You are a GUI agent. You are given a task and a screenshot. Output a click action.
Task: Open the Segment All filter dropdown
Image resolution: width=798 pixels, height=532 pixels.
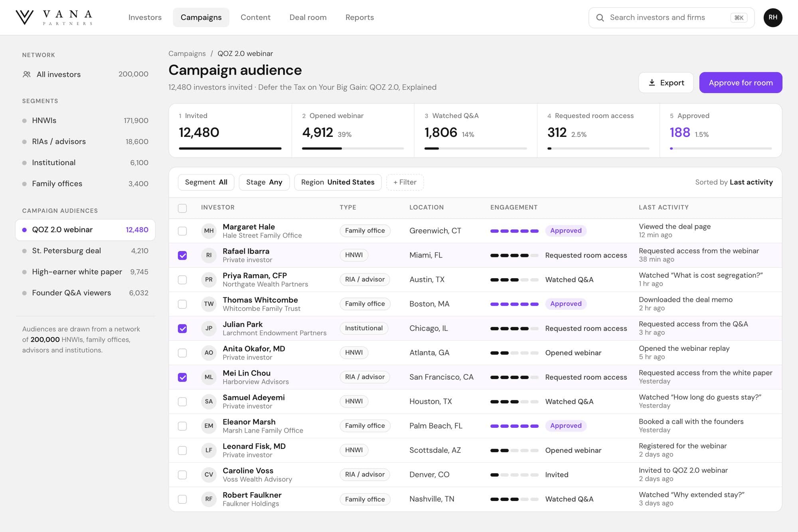tap(206, 182)
